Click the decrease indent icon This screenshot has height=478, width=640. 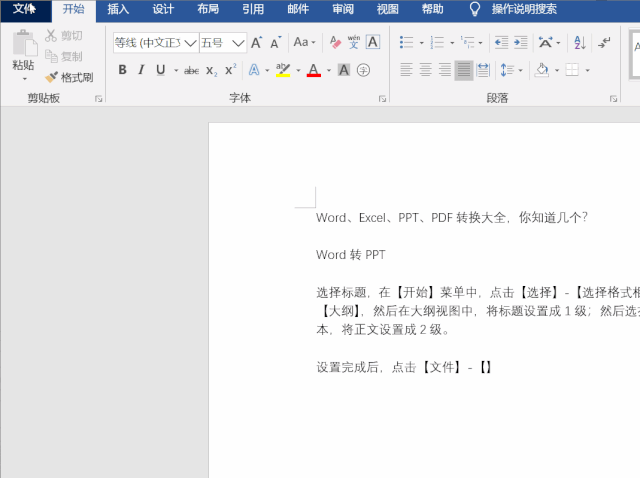coord(501,42)
